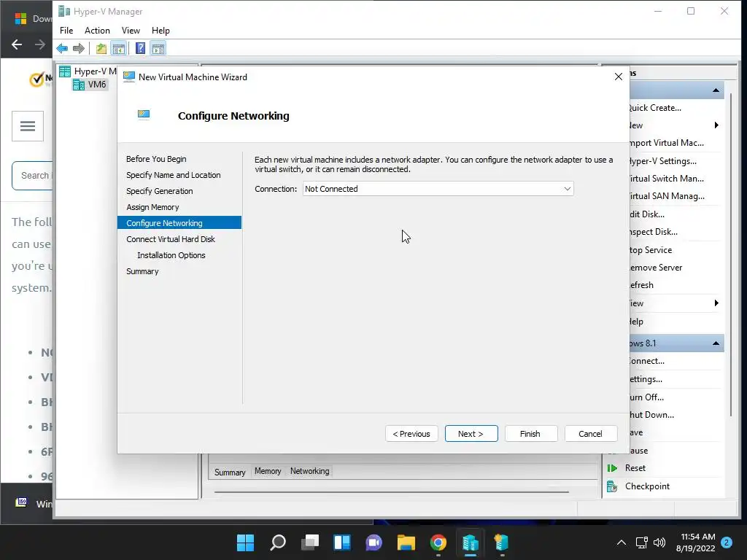747x560 pixels.
Task: Go to Specify Name and Location step
Action: coord(174,175)
